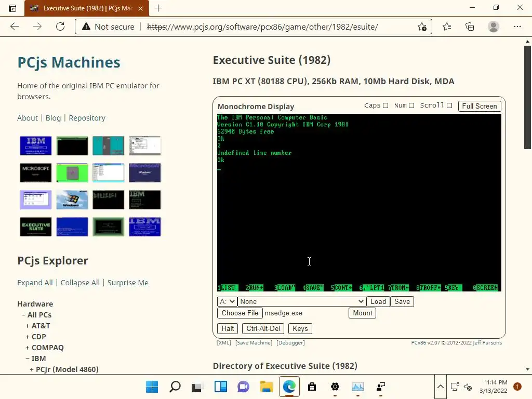The image size is (532, 399).
Task: Open the Blog link
Action: tap(54, 118)
